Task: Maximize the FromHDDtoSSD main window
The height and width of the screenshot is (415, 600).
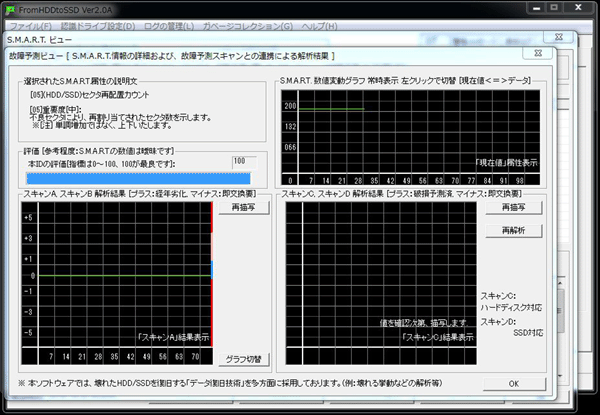Action: (554, 8)
